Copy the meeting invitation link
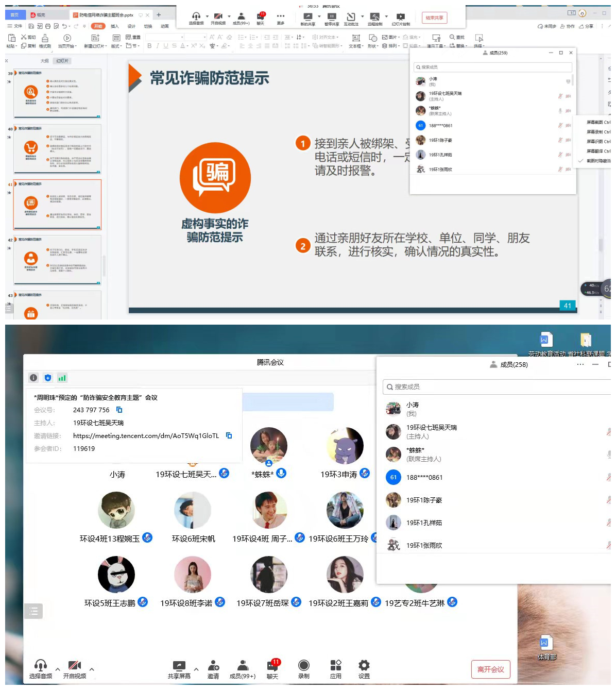Screen dimensions: 616x690 pyautogui.click(x=229, y=436)
